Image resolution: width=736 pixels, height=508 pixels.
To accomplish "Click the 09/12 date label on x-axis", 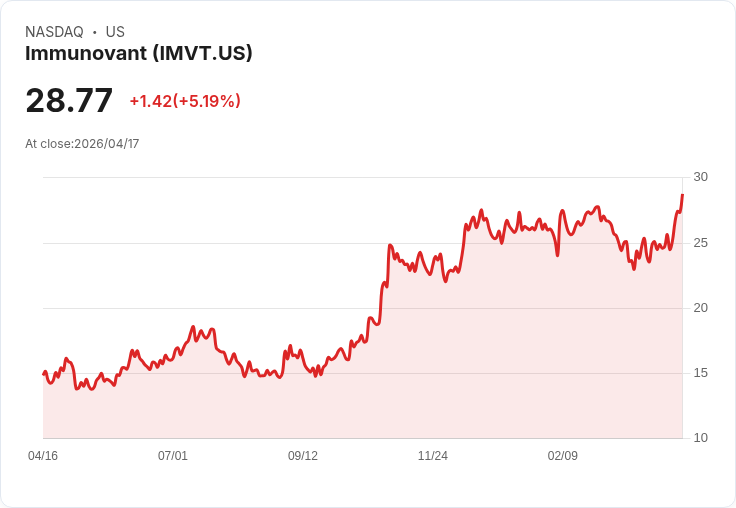I will [303, 455].
